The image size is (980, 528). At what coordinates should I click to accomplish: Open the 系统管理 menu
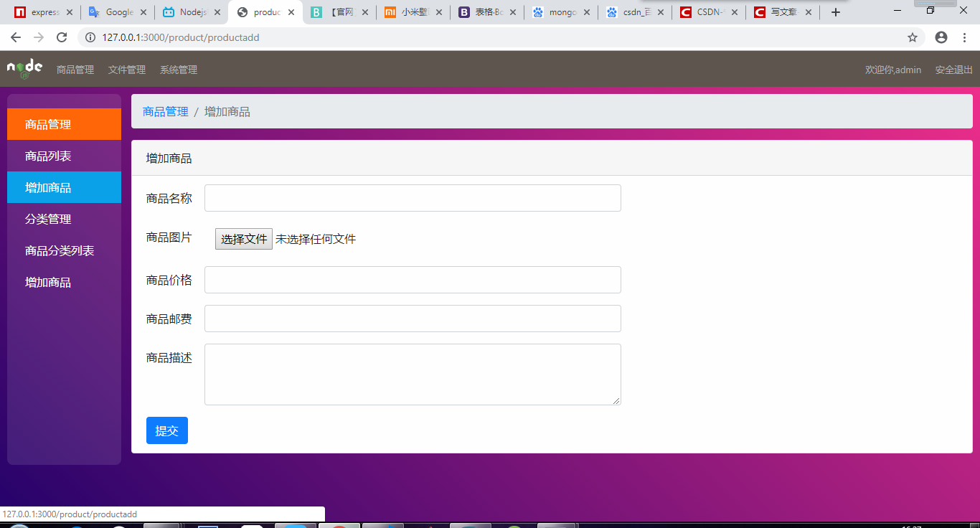178,70
